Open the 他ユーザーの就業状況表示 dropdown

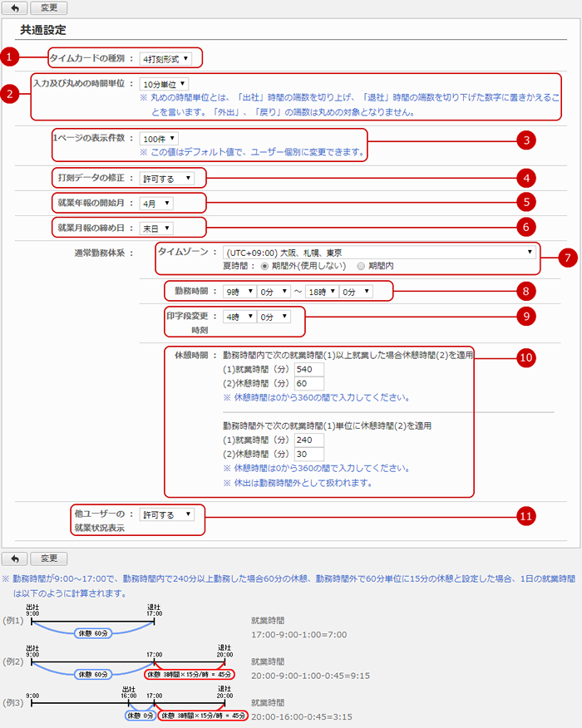(x=167, y=514)
